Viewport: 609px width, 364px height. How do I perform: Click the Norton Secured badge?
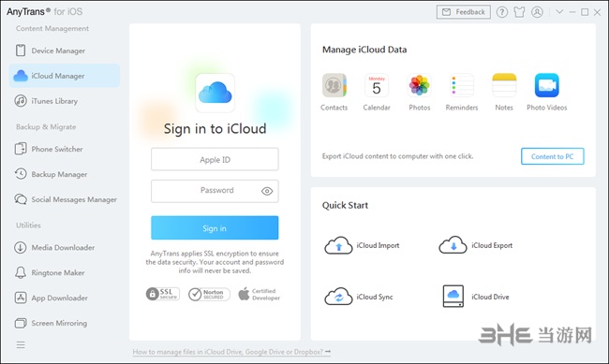tap(209, 295)
